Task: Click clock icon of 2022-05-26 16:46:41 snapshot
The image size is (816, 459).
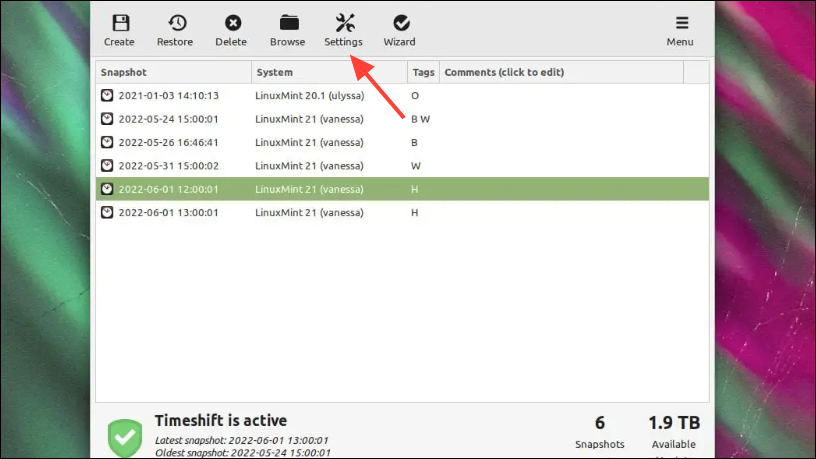Action: click(x=107, y=142)
